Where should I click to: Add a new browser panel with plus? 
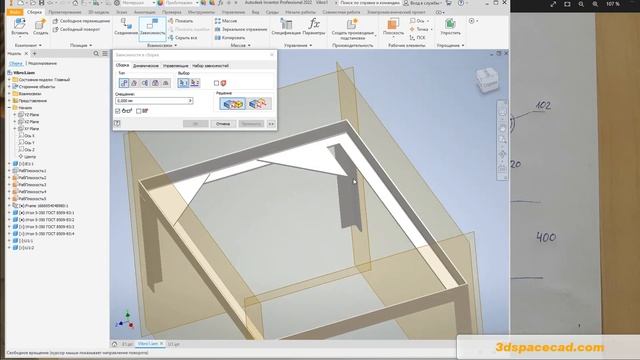click(34, 53)
